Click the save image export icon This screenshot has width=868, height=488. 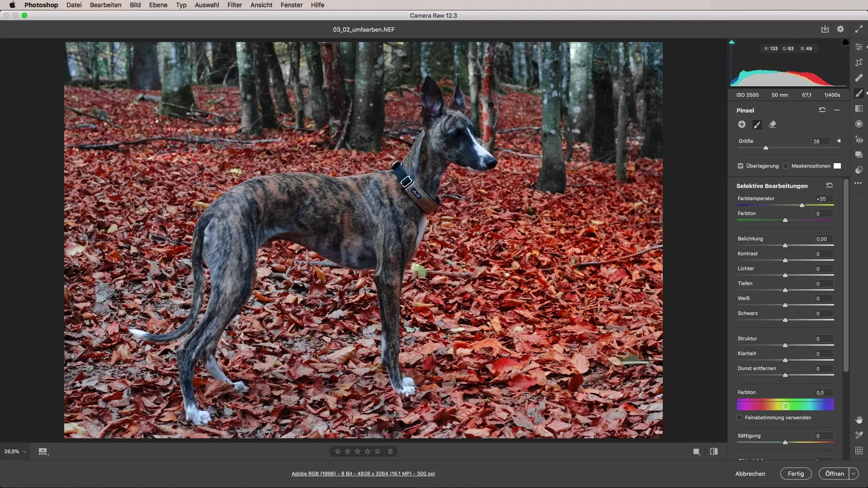[825, 29]
